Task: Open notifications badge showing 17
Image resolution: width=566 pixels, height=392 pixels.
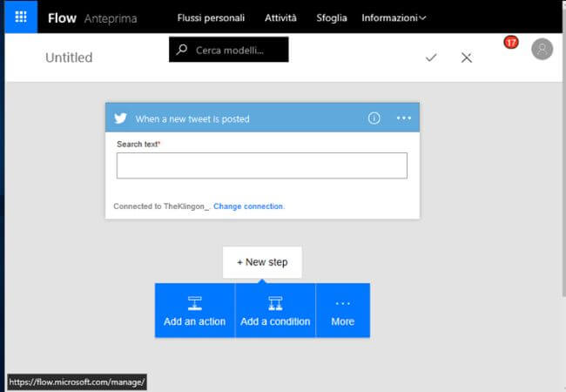Action: click(x=511, y=43)
